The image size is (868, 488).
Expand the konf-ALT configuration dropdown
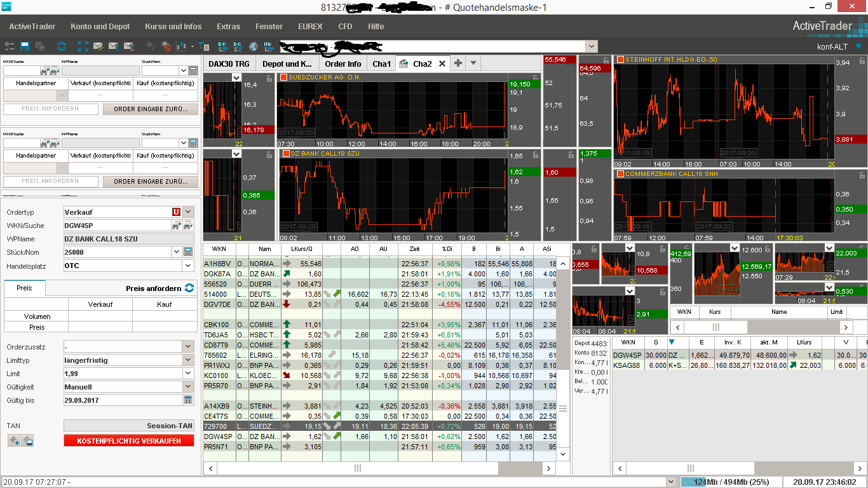point(858,46)
